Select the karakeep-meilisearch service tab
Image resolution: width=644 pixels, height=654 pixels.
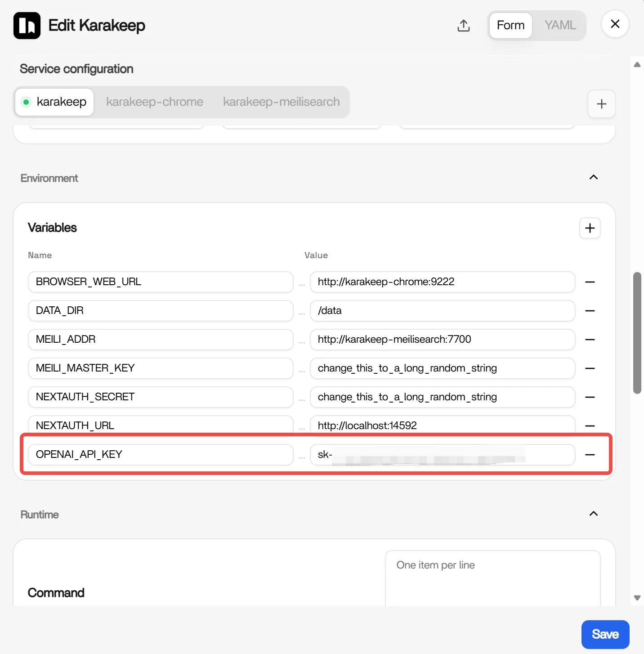[x=282, y=102]
